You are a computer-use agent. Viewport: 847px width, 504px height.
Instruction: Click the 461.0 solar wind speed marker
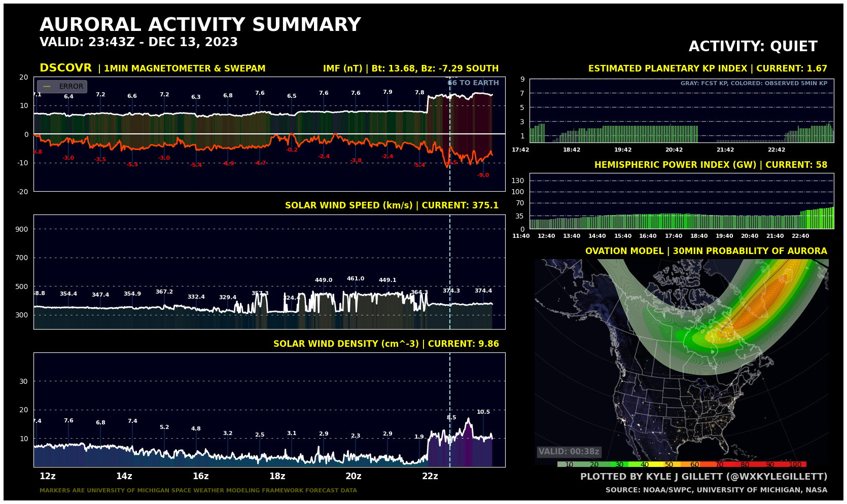(356, 279)
